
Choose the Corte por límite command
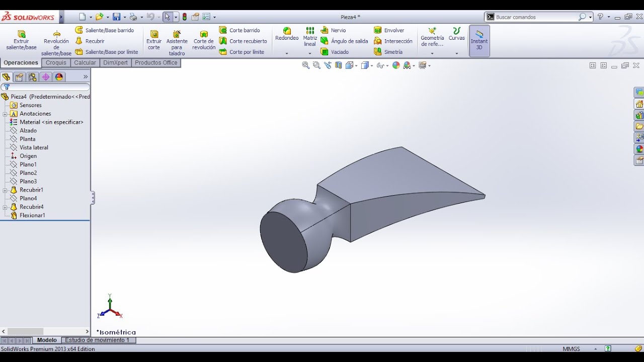(242, 52)
